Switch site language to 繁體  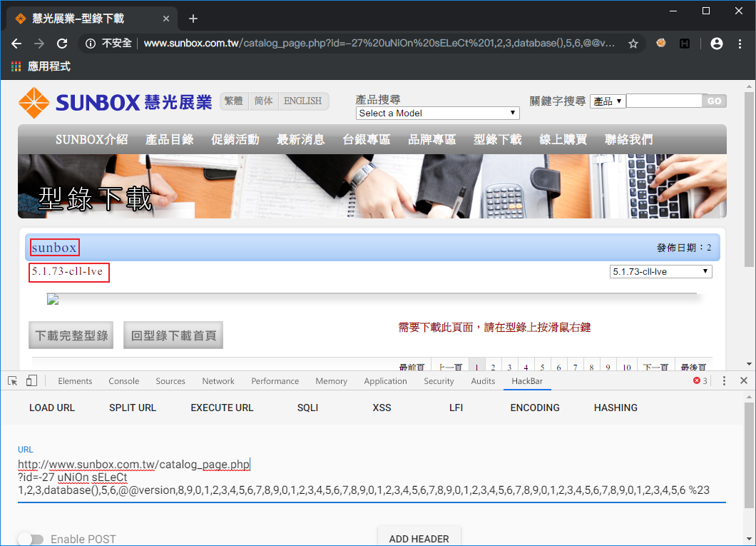(234, 101)
